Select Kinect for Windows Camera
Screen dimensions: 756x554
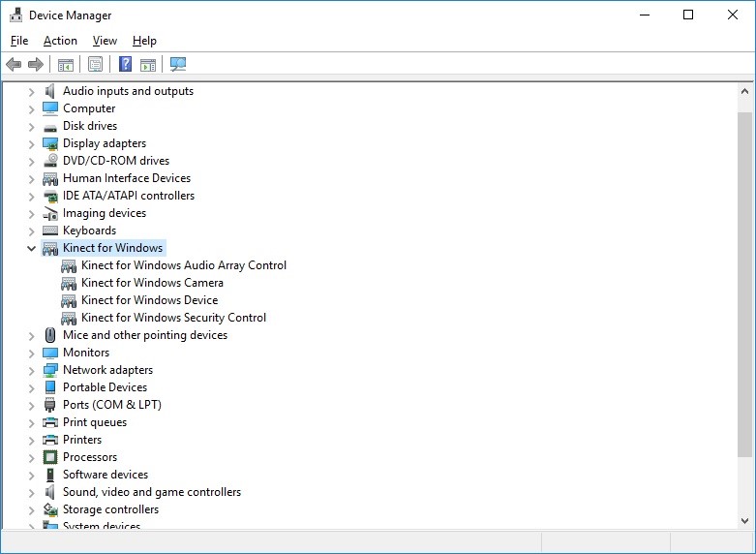tap(152, 283)
